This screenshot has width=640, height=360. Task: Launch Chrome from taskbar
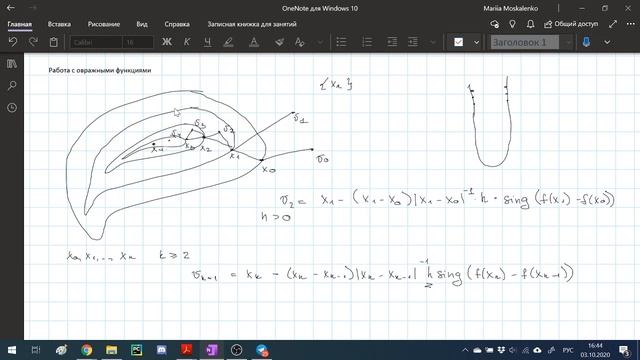[86, 350]
